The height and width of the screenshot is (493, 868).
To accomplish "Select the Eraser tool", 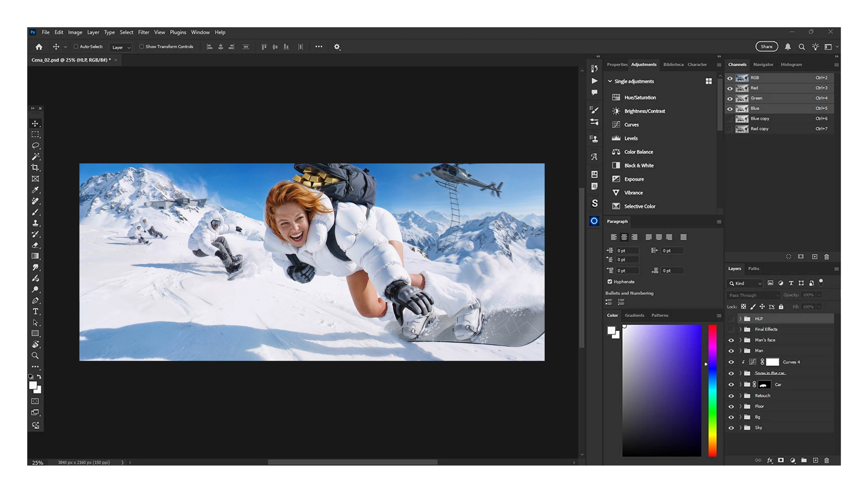I will tap(35, 245).
